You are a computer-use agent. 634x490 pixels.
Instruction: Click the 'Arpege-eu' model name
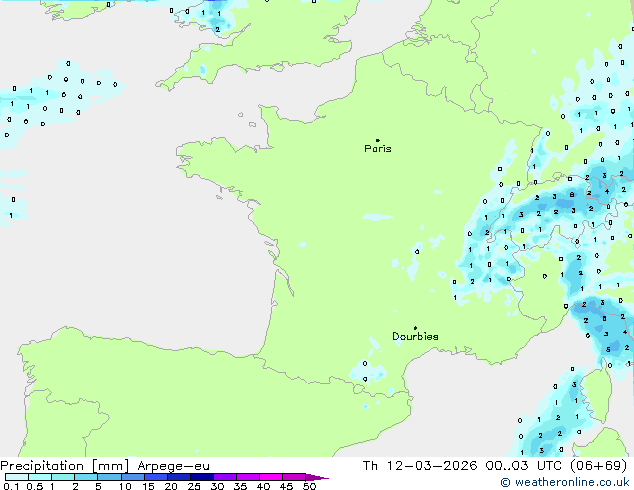pyautogui.click(x=173, y=466)
